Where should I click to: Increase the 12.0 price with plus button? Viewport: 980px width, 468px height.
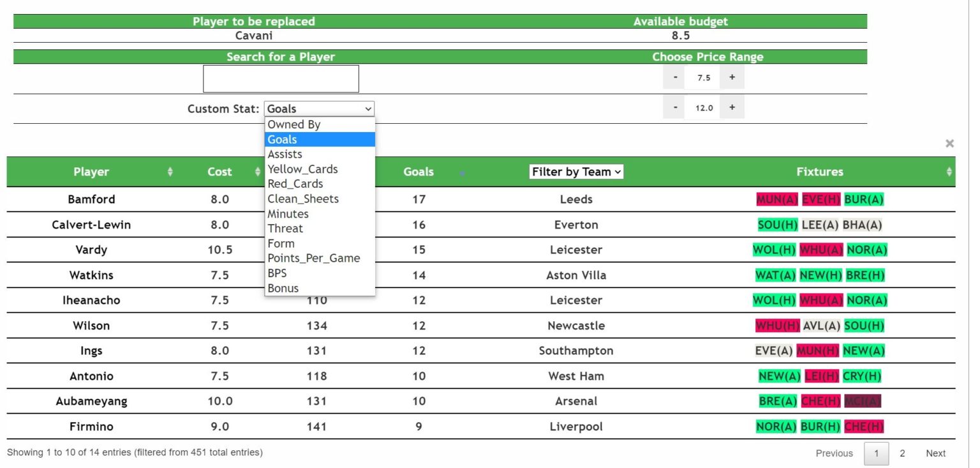click(732, 107)
